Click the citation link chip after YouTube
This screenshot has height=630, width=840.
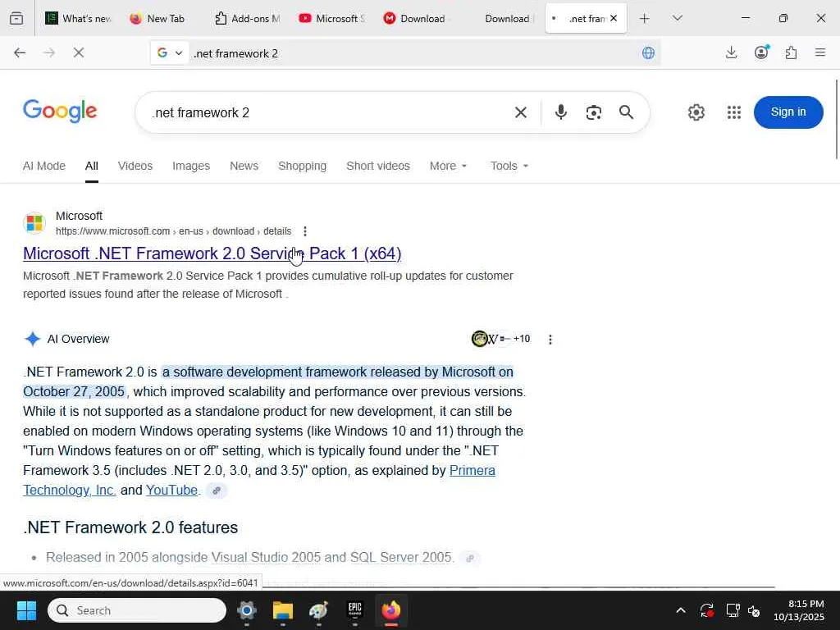(217, 491)
